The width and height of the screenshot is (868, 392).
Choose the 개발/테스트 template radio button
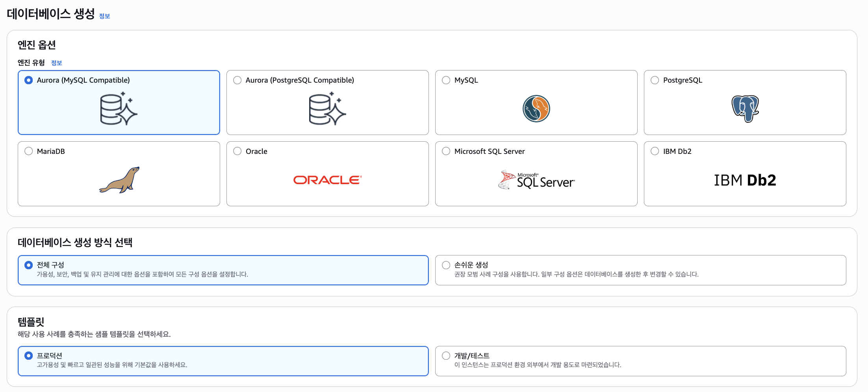click(446, 356)
